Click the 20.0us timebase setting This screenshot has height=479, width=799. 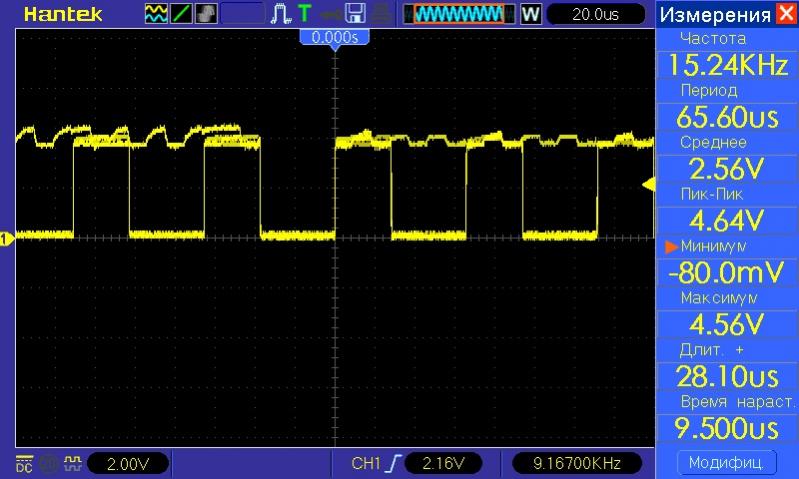point(596,14)
